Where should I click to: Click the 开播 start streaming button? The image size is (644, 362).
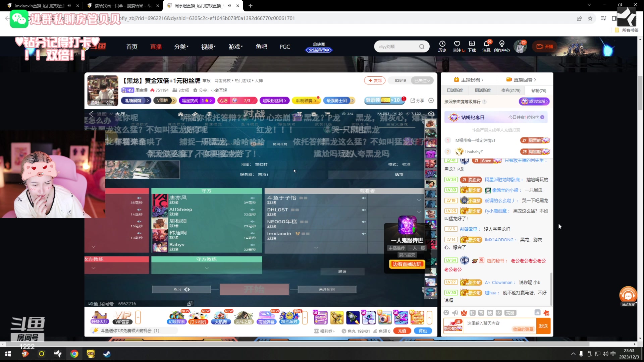pos(545,47)
